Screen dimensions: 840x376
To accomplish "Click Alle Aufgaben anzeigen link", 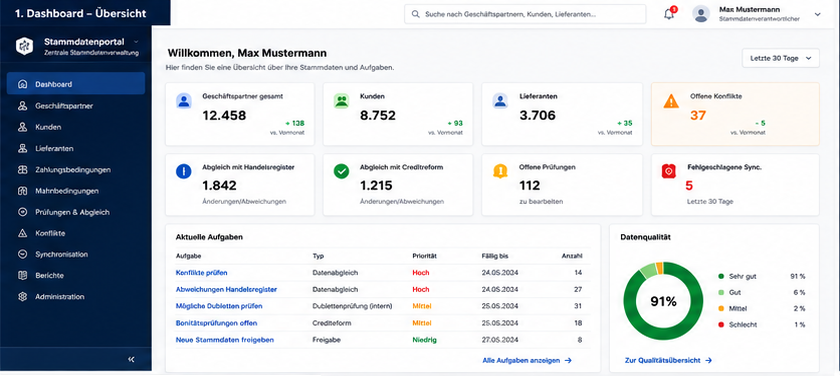I will click(x=527, y=360).
